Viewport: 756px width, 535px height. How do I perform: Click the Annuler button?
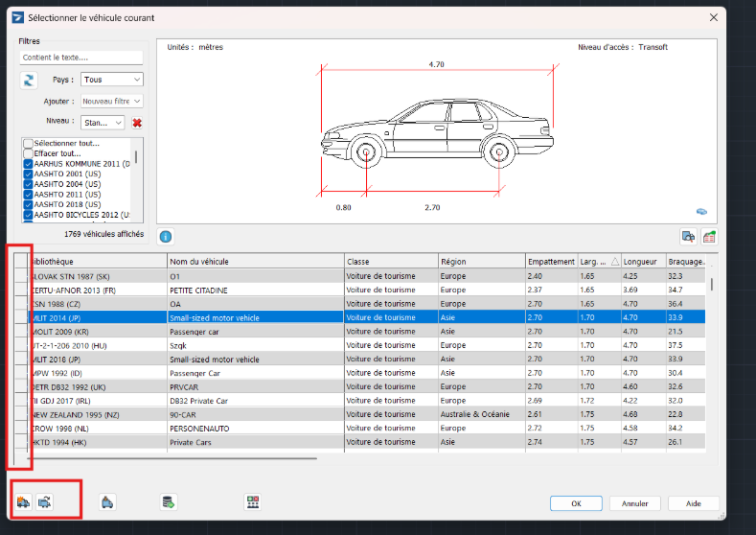(634, 503)
